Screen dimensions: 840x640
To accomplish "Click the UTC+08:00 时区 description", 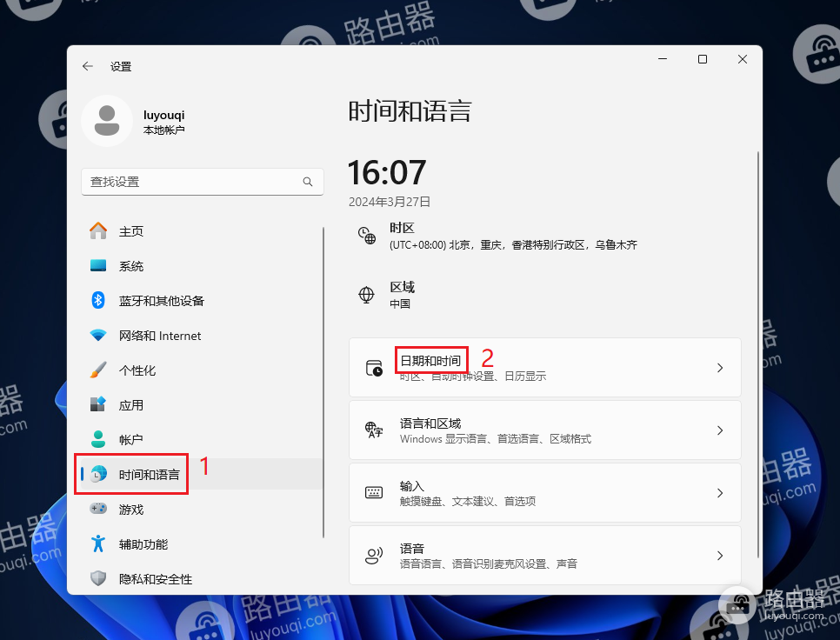I will (x=513, y=244).
